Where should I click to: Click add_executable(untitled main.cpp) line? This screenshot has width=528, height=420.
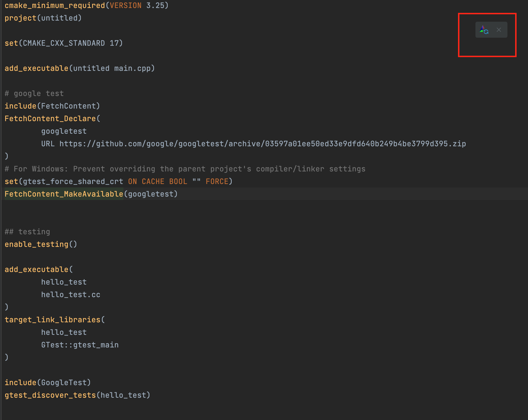pos(80,68)
